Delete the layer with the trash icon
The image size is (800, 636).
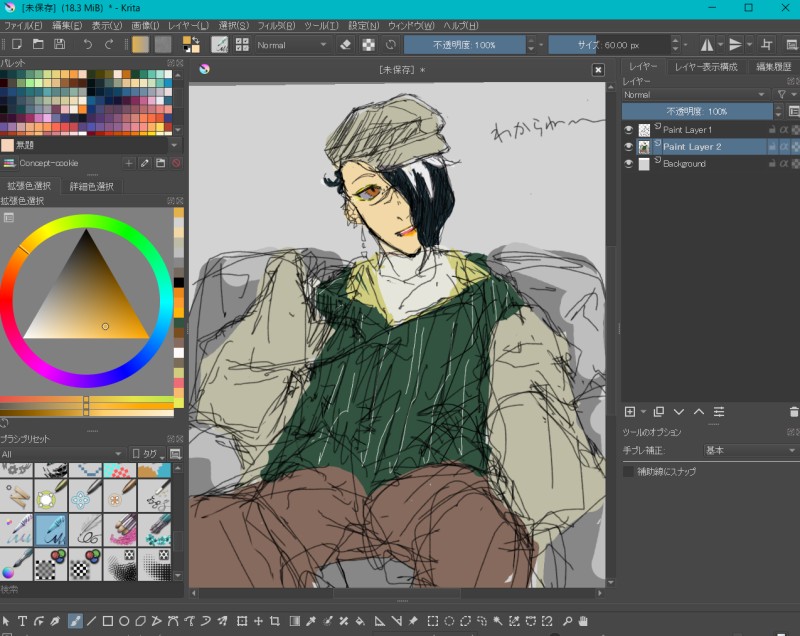[x=793, y=411]
